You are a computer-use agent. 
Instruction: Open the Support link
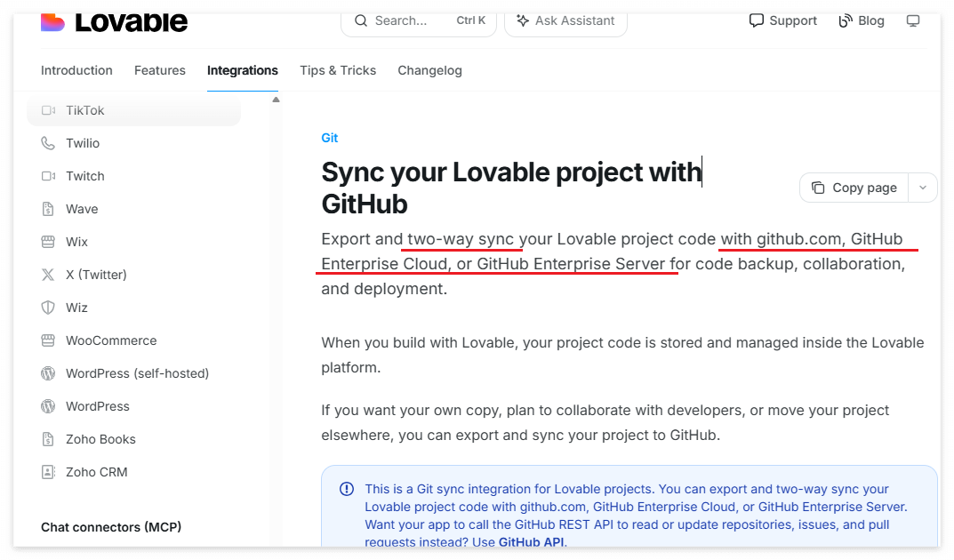tap(783, 20)
